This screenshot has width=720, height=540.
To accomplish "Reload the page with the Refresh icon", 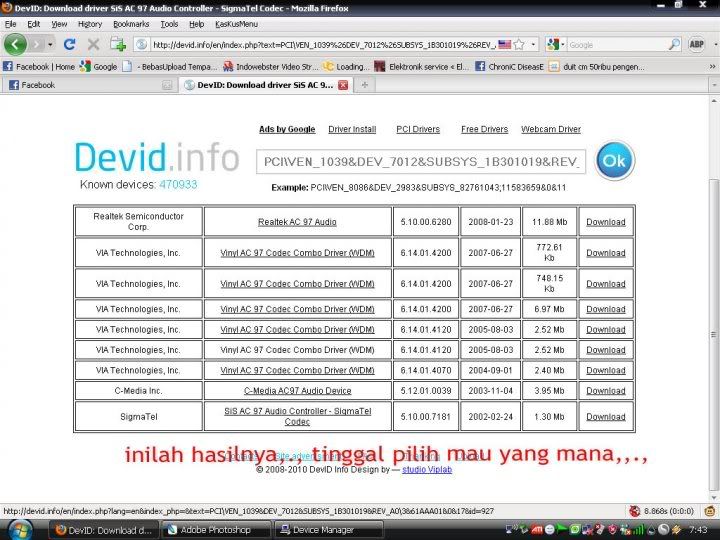I will [x=70, y=44].
